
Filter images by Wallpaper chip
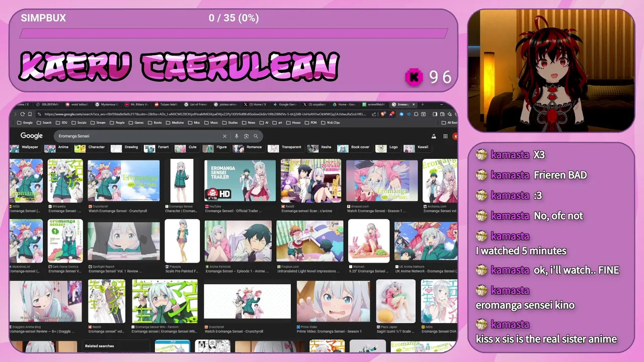[x=25, y=147]
